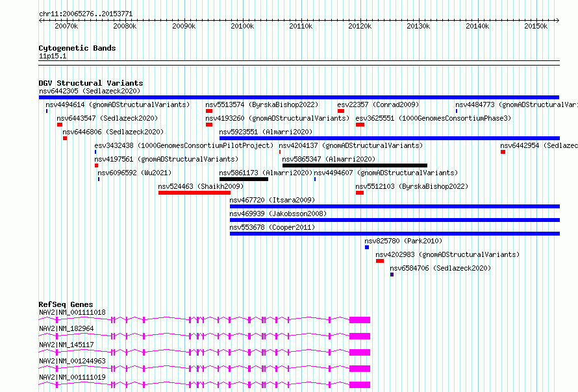Select long red bar under nsv524463

[x=194, y=193]
